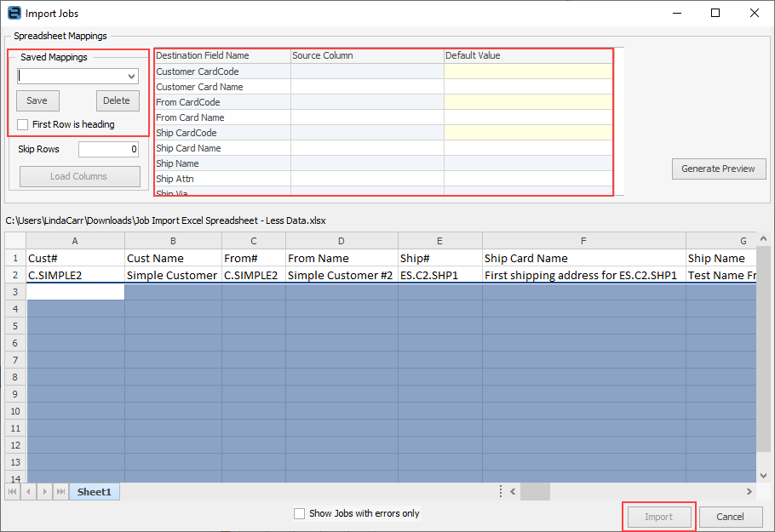Open the Saved Mappings dropdown

click(x=131, y=76)
